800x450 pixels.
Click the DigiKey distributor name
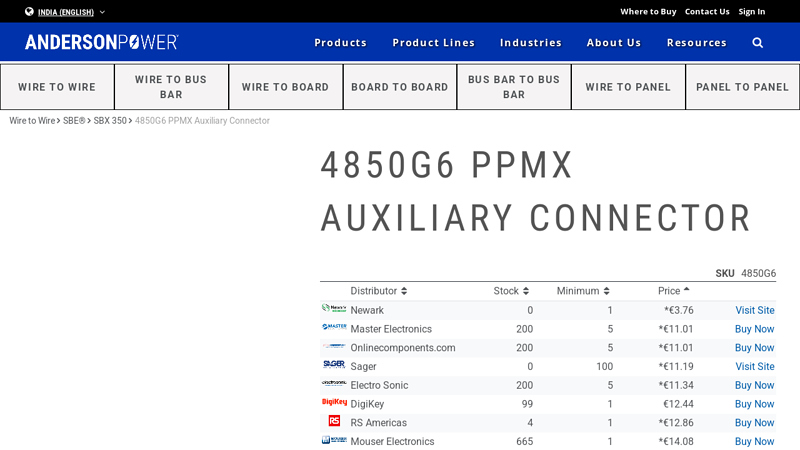click(x=367, y=404)
